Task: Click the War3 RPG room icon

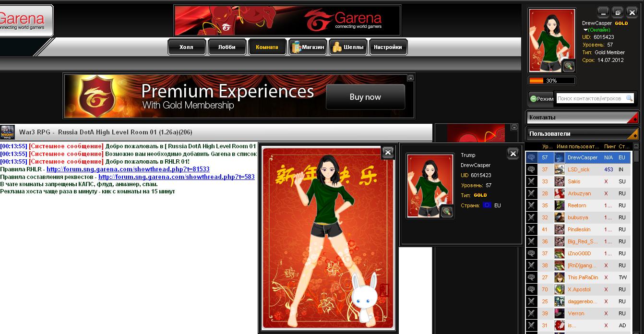Action: [x=7, y=132]
